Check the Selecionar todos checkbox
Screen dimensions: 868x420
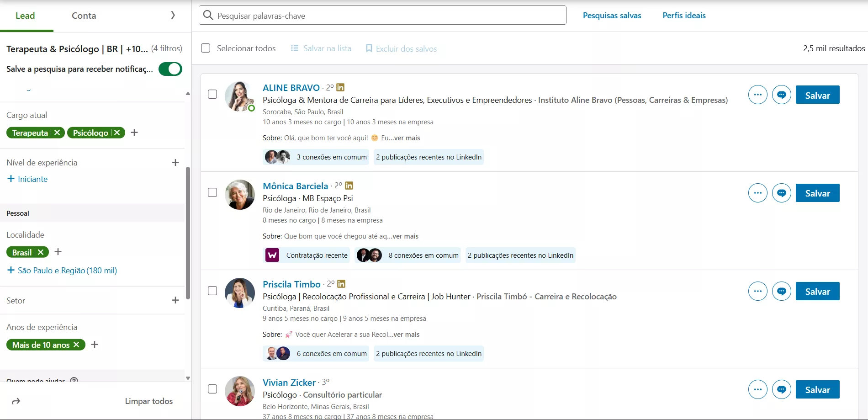coord(206,48)
